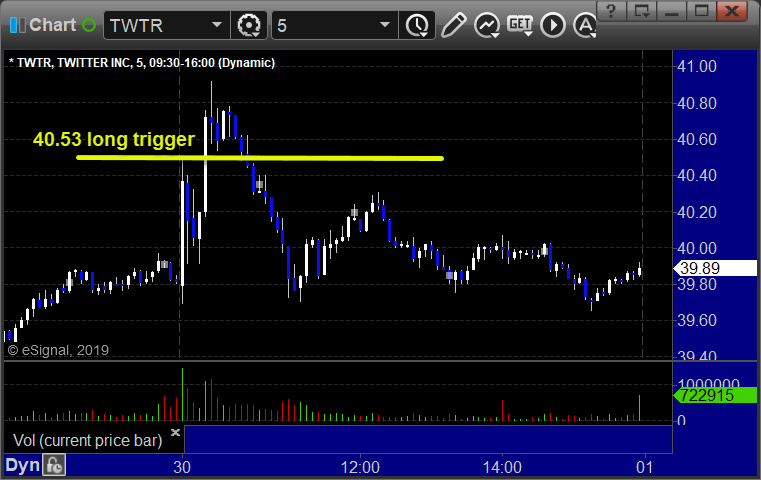Click the question mark help button

pos(611,10)
